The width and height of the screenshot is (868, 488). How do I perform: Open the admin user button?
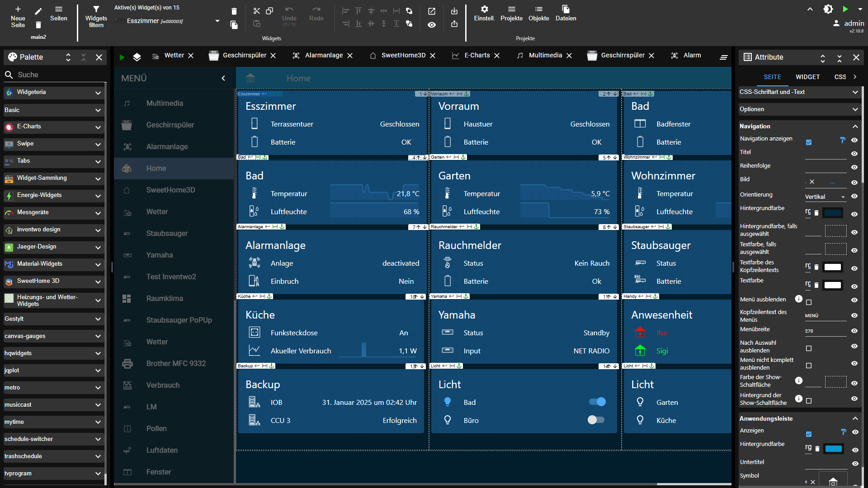pyautogui.click(x=849, y=23)
